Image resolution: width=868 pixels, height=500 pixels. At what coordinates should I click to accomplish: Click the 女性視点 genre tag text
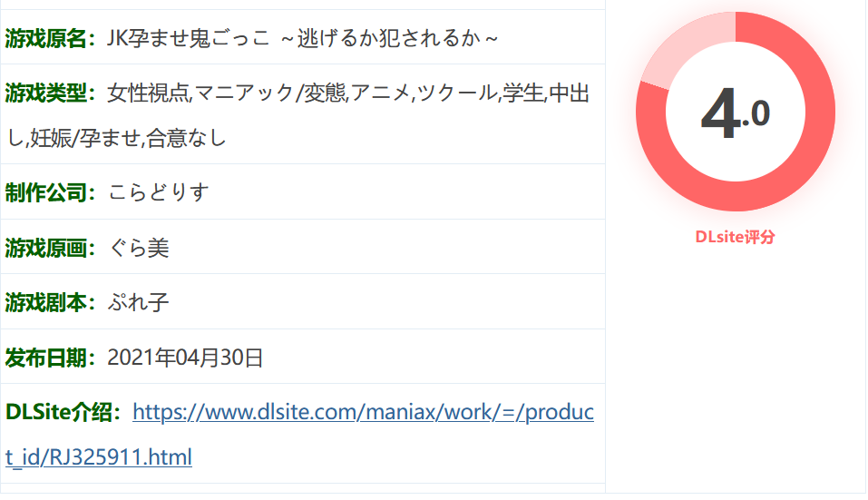pyautogui.click(x=149, y=93)
